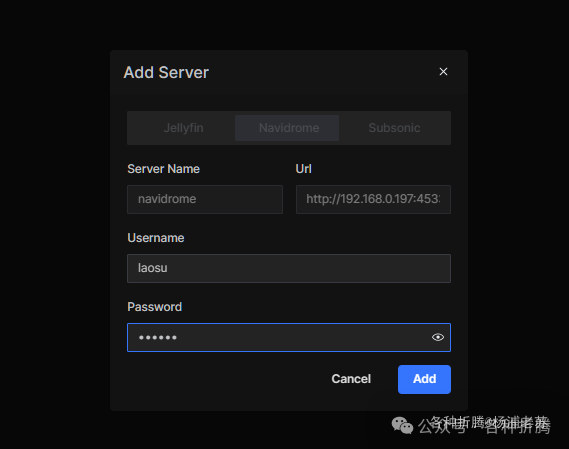This screenshot has height=449, width=569.
Task: Click the Username label
Action: (156, 238)
